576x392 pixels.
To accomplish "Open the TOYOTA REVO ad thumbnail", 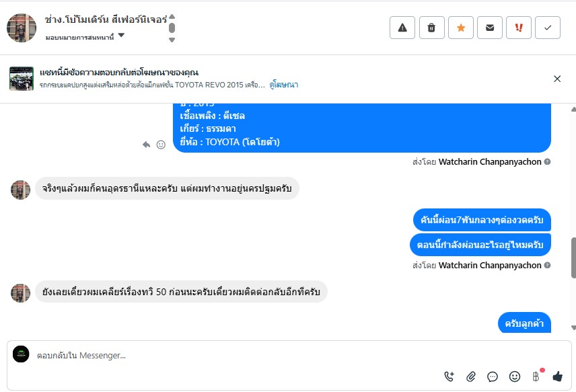I will tap(22, 79).
